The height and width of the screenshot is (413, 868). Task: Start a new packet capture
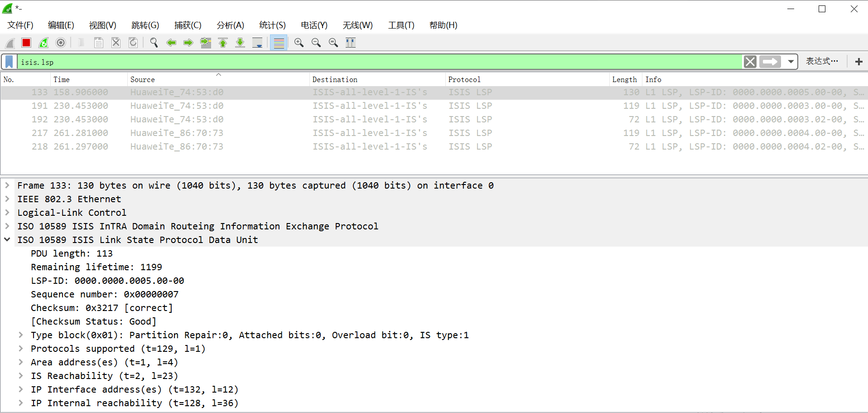pos(10,43)
